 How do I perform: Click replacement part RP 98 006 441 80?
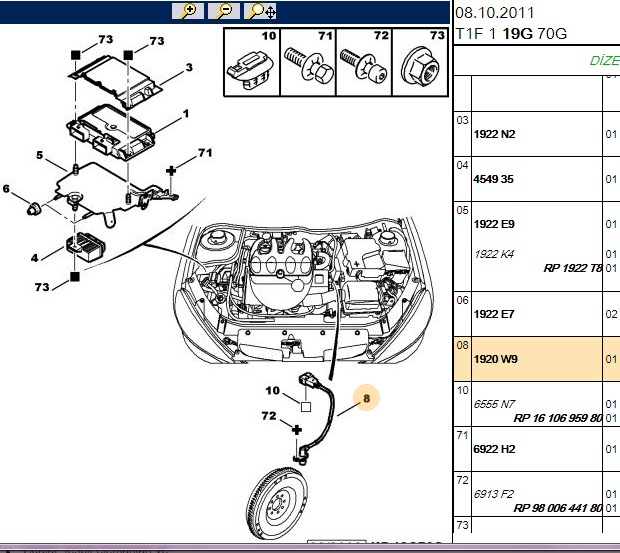point(558,508)
